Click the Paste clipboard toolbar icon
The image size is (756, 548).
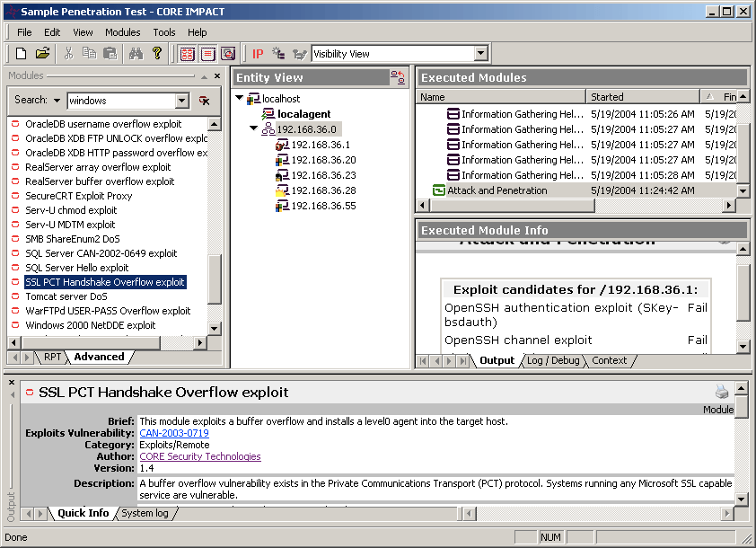pos(110,53)
